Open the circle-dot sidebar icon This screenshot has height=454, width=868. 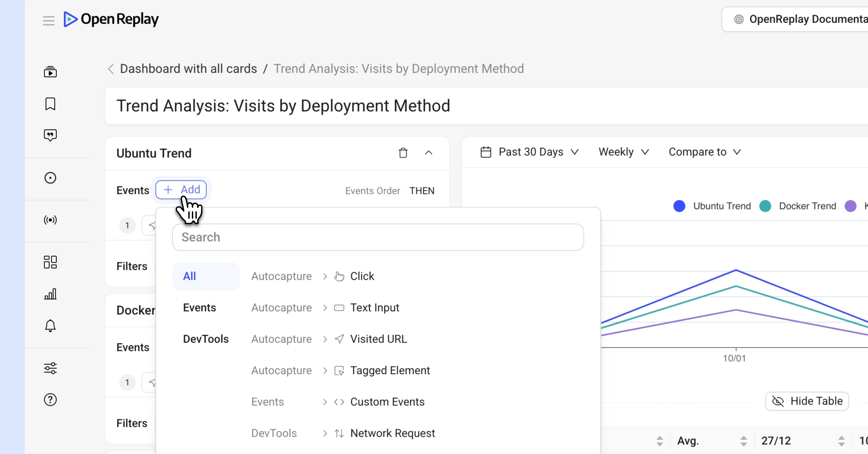pyautogui.click(x=50, y=178)
